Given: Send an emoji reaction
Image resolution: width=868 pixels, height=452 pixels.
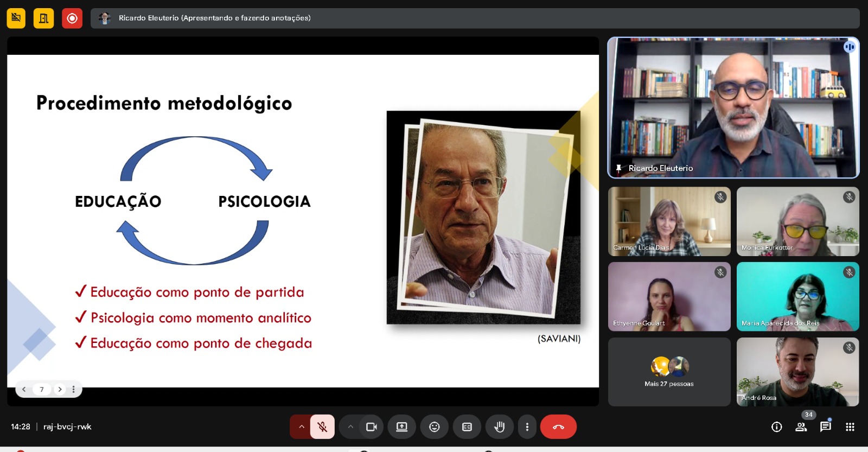Looking at the screenshot, I should pos(434,427).
